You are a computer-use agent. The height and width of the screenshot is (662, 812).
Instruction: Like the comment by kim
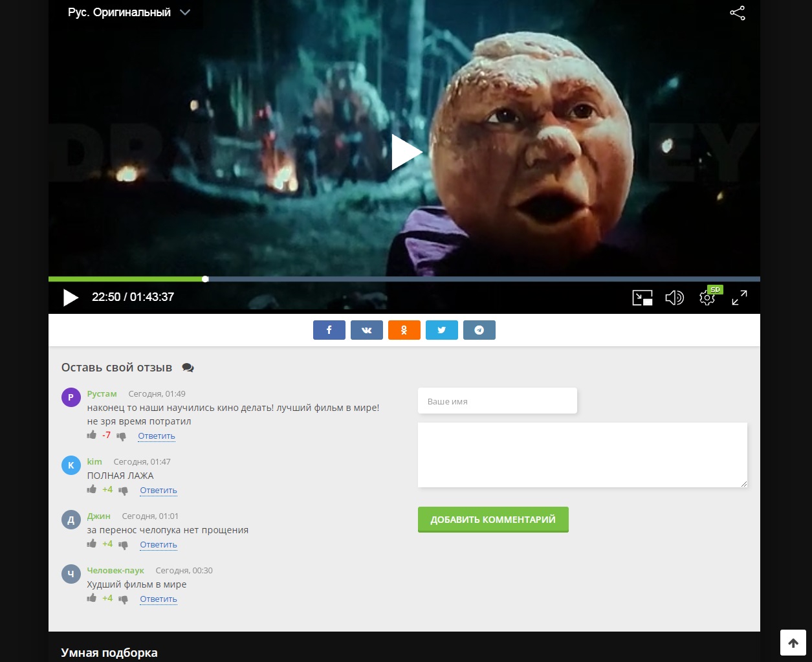(x=92, y=489)
